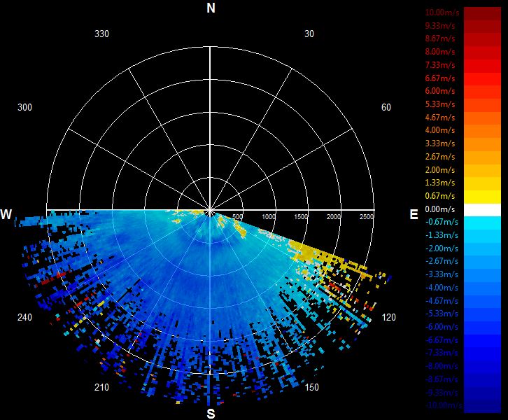Click the 1500 range ring label

301,217
